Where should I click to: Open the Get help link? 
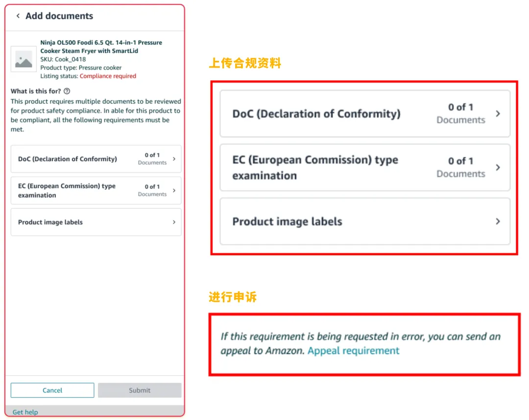[x=25, y=412]
